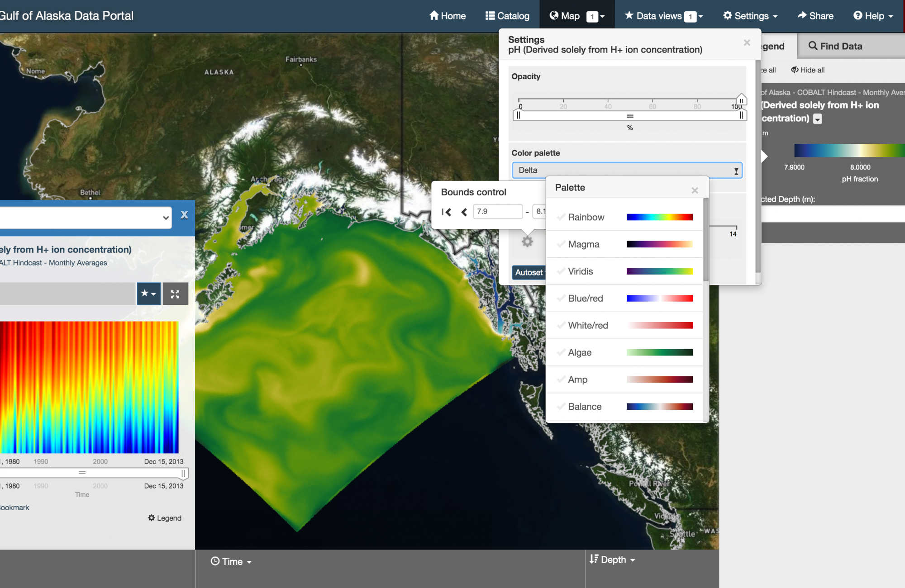Expand chart with fullscreen arrows icon
Screen dimensions: 905x588
[175, 294]
